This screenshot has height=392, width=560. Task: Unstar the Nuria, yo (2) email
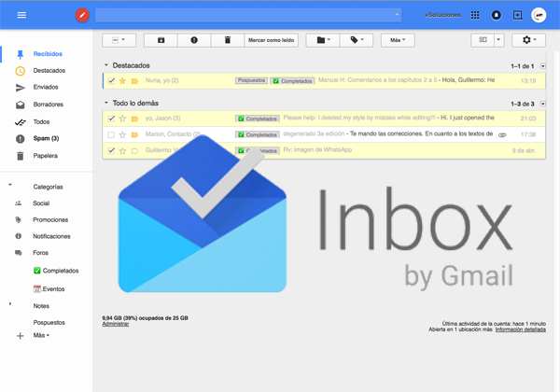click(122, 80)
